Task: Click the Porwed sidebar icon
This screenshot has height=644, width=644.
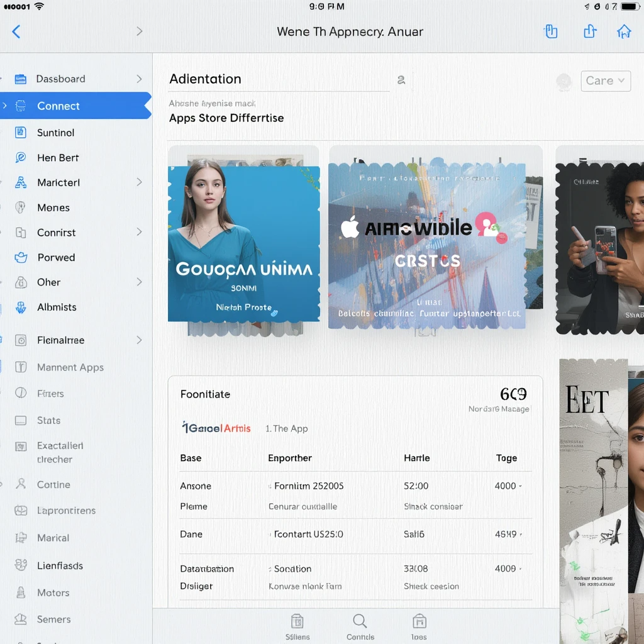Action: [x=21, y=257]
